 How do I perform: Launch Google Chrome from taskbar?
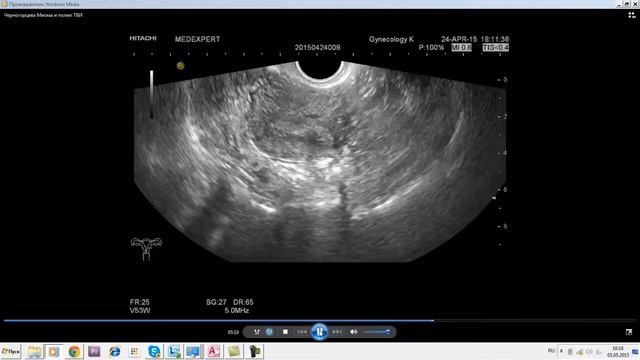[x=74, y=351]
